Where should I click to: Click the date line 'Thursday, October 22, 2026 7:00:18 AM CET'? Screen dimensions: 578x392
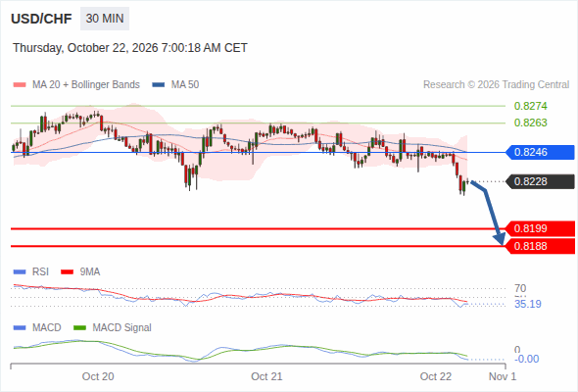[130, 48]
